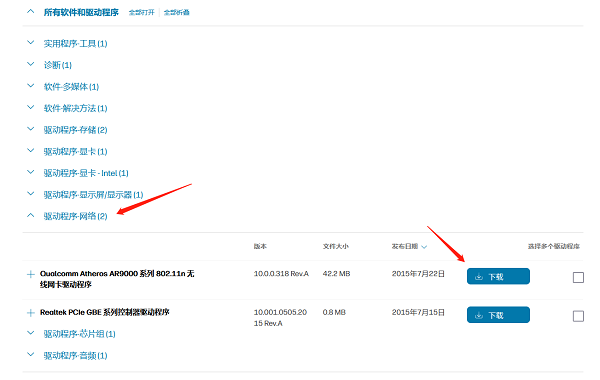600x380 pixels.
Task: Tick checkbox for Realtek PCIe GBE driver
Action: [x=578, y=316]
